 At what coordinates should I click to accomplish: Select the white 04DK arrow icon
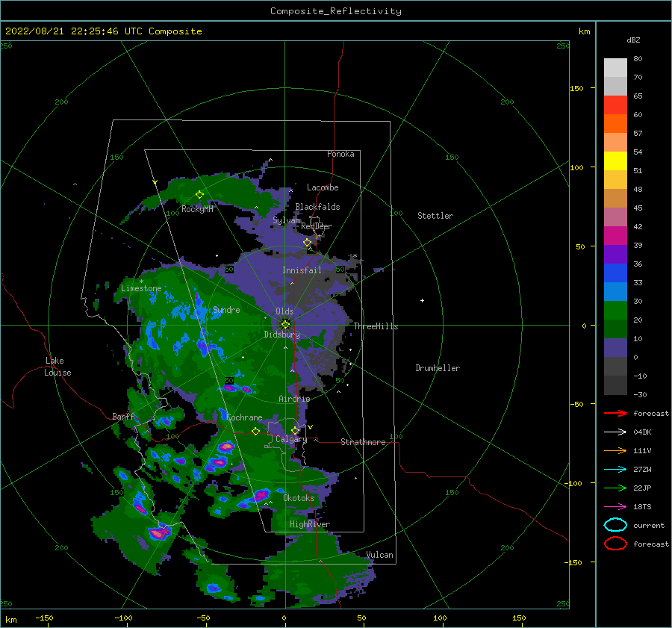(615, 432)
